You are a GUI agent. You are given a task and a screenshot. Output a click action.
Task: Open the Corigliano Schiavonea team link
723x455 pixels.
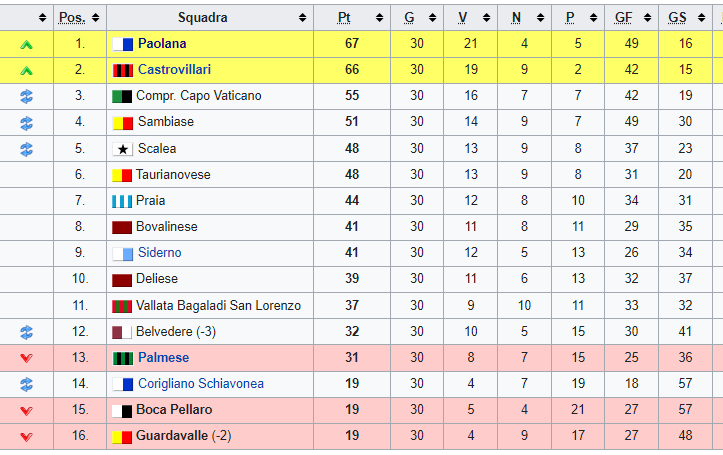click(x=201, y=384)
